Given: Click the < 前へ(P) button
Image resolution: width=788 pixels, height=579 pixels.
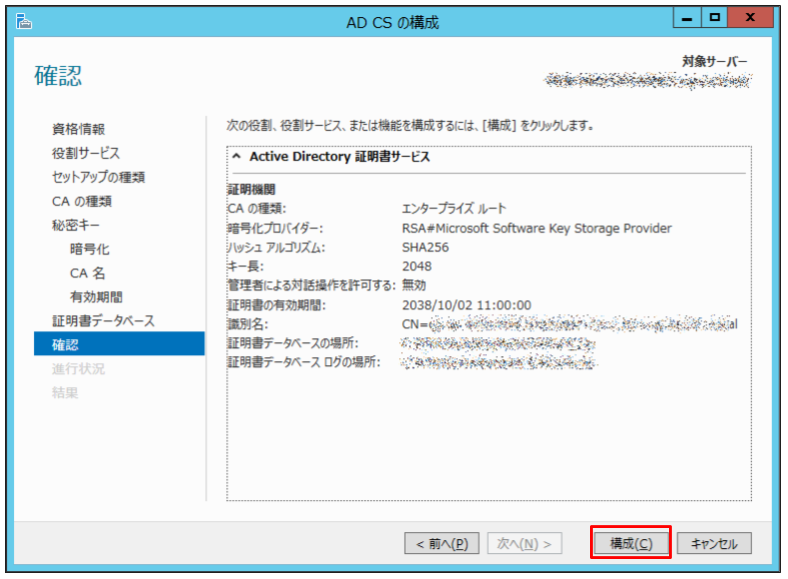Looking at the screenshot, I should (x=442, y=543).
